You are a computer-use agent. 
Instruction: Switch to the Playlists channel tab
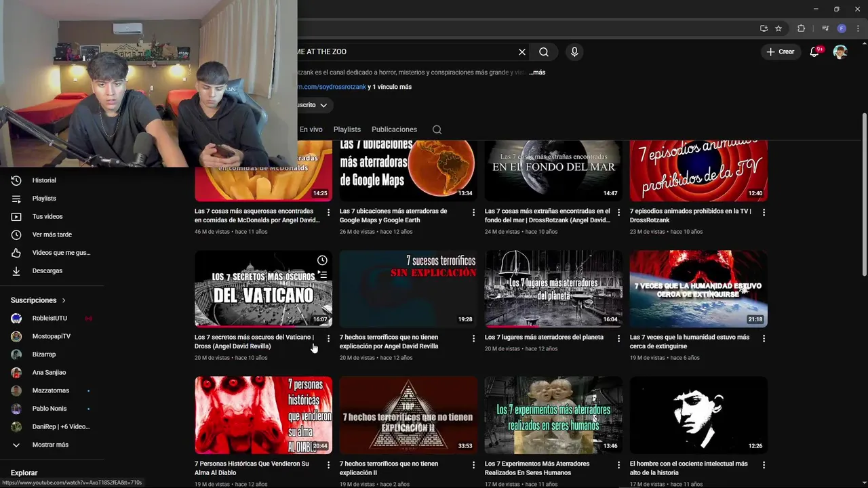[347, 129]
